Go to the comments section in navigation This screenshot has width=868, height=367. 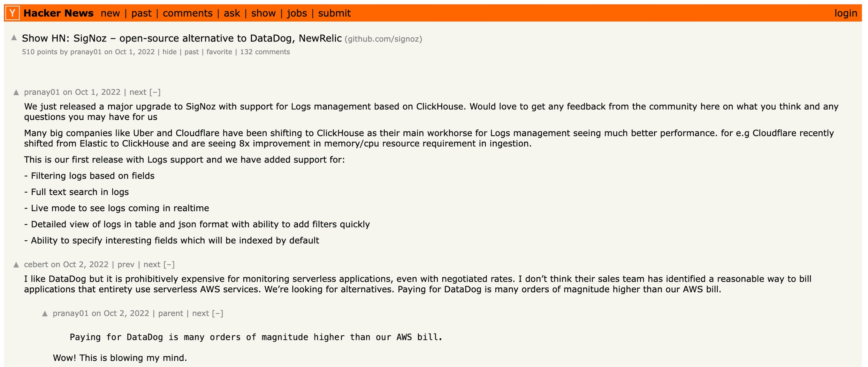tap(188, 13)
